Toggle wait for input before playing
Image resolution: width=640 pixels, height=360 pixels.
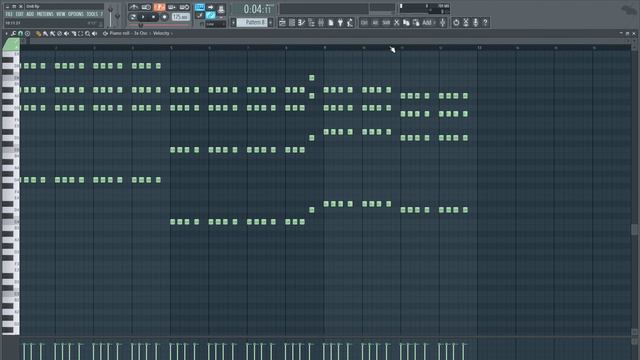146,7
